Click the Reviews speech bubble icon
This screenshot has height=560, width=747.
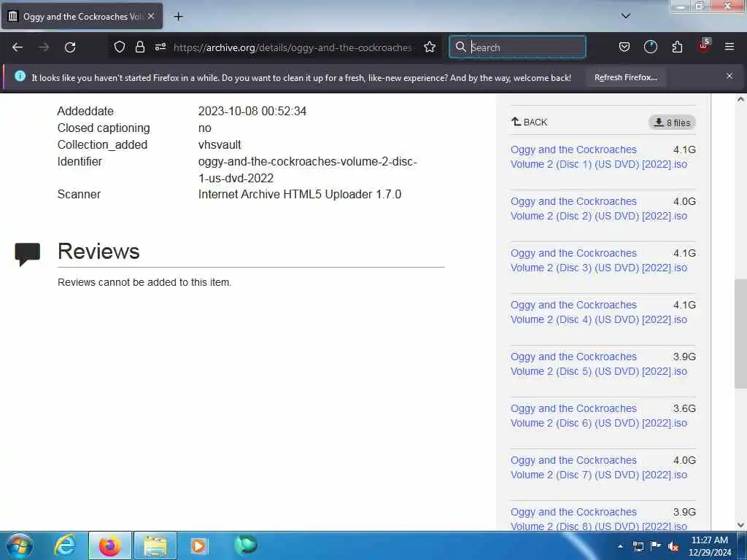[x=28, y=254]
